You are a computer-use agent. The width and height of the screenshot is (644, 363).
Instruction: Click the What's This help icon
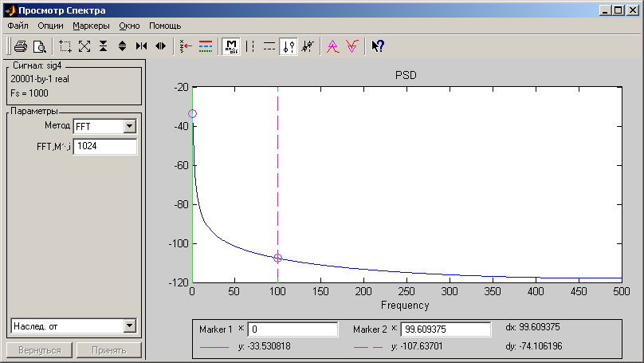pos(379,46)
